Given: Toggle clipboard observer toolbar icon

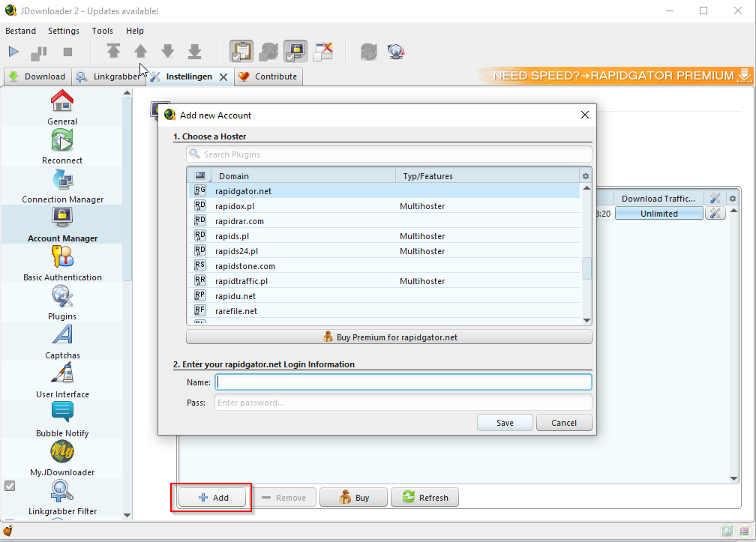Looking at the screenshot, I should tap(241, 51).
